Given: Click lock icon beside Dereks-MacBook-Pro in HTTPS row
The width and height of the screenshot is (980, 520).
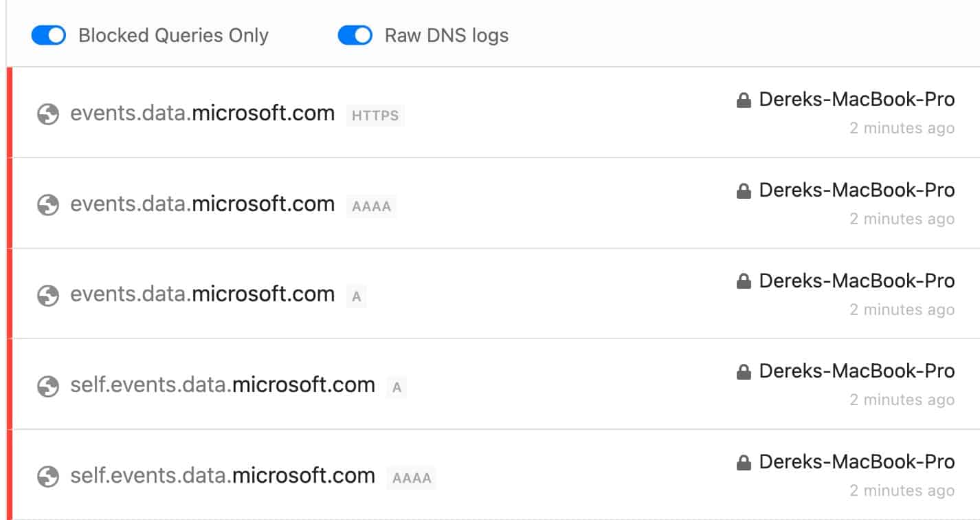Looking at the screenshot, I should [743, 101].
